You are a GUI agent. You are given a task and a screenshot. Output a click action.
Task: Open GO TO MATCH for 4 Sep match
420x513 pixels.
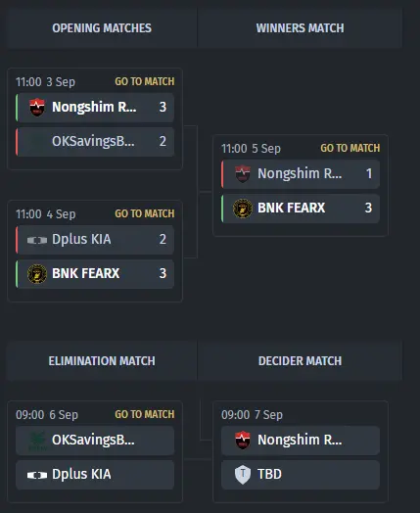point(145,213)
